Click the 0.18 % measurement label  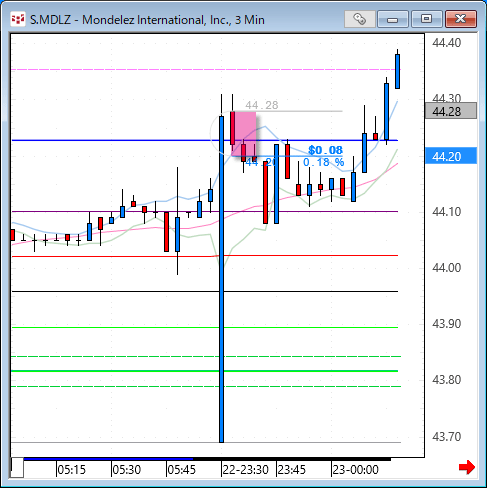[x=323, y=162]
